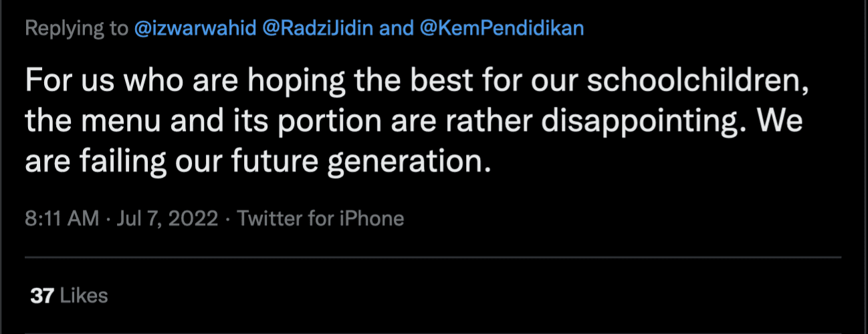868x334 pixels.
Task: View the 37 Likes list
Action: pyautogui.click(x=69, y=296)
